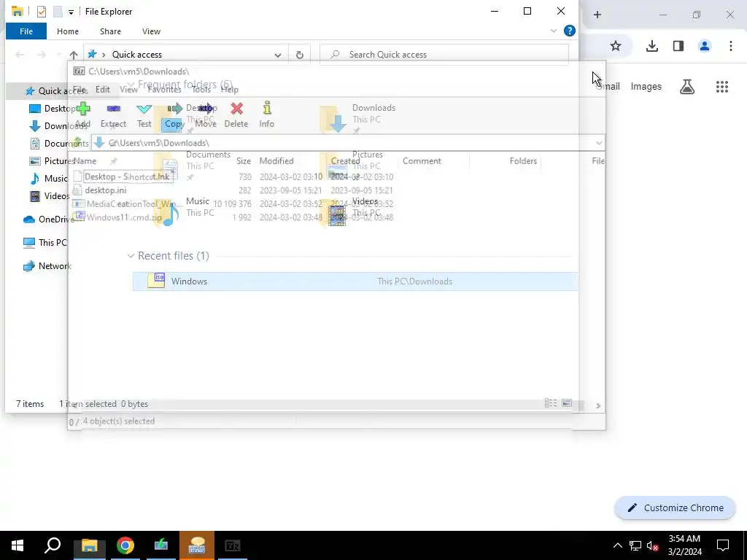Open the View ribbon tab in File Explorer
The image size is (747, 560).
(151, 31)
